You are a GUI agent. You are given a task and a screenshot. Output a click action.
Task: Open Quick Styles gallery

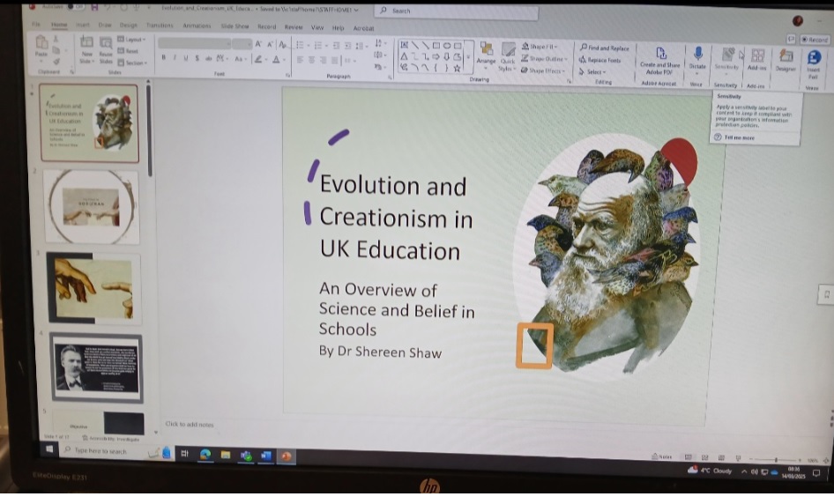point(508,57)
